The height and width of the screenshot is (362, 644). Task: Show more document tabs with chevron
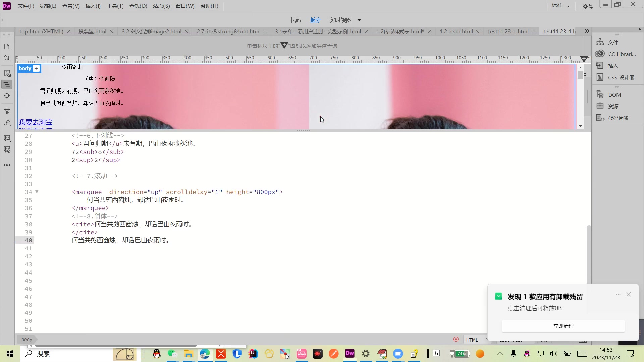coord(587,31)
